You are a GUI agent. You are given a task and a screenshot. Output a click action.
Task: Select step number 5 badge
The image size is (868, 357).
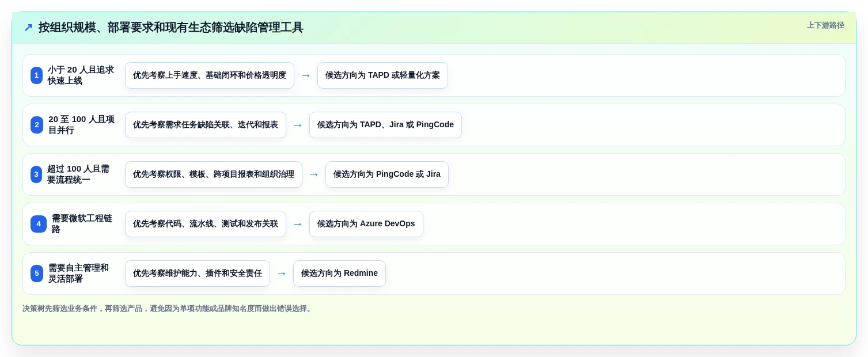[37, 274]
